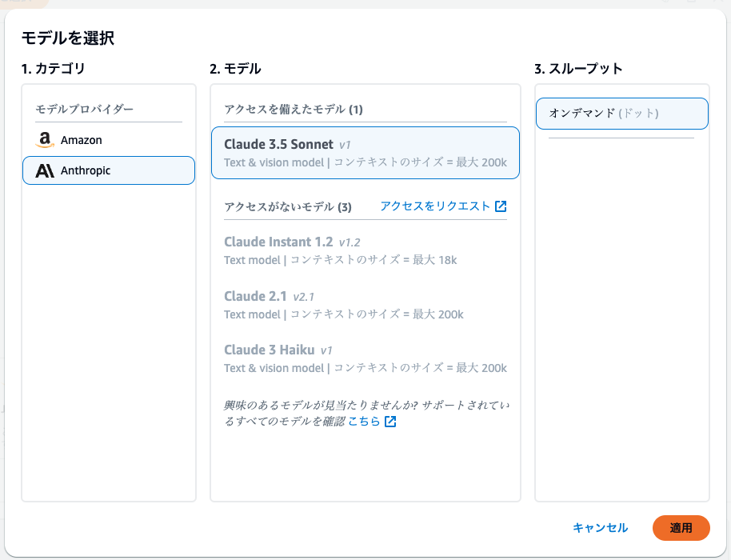Select the Amazon model provider

coord(109,140)
